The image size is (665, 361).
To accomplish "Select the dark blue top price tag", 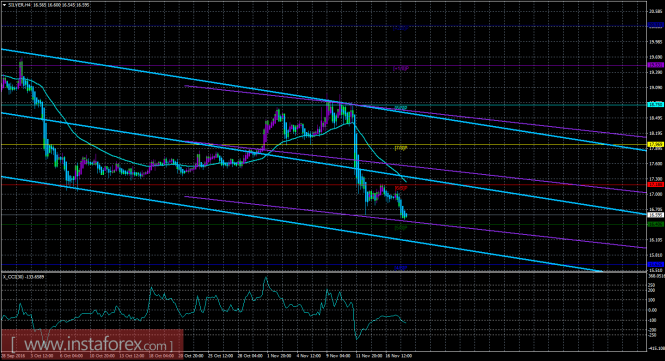I will pos(656,25).
